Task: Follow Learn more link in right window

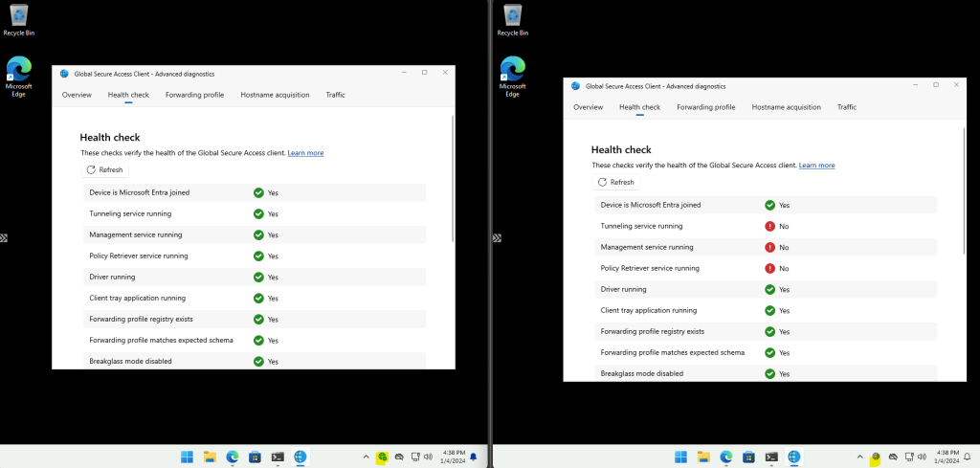Action: (817, 166)
